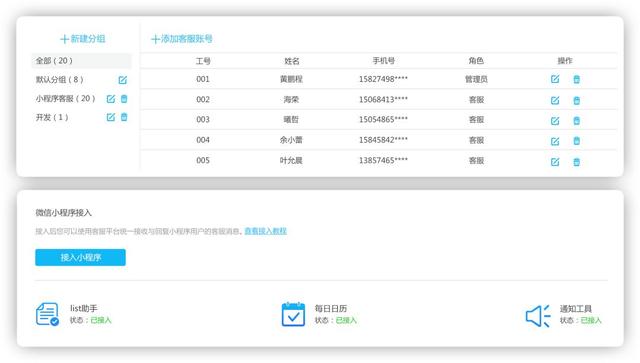Click phone number 15827498****

coord(383,79)
